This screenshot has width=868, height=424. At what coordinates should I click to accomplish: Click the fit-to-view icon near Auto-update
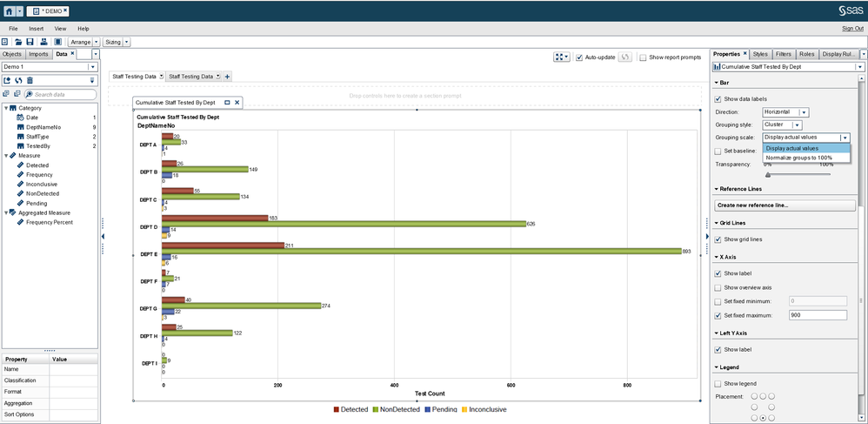(x=561, y=57)
